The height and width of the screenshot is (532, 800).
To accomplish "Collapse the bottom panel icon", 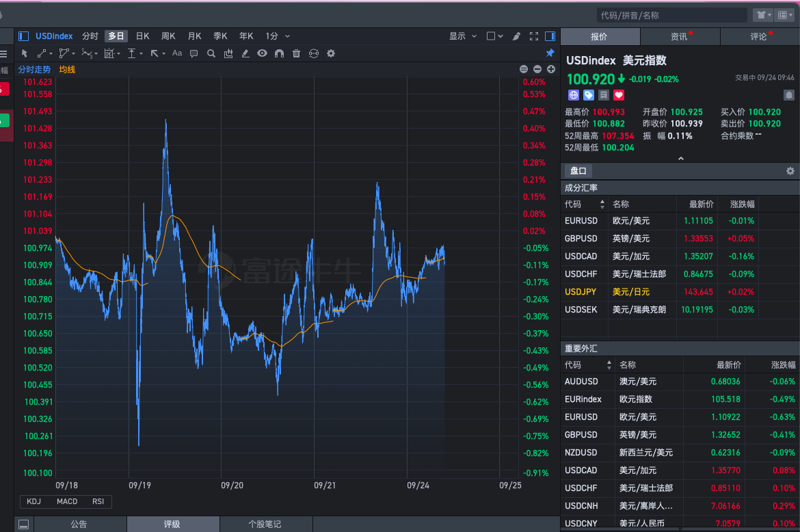I will (x=23, y=524).
